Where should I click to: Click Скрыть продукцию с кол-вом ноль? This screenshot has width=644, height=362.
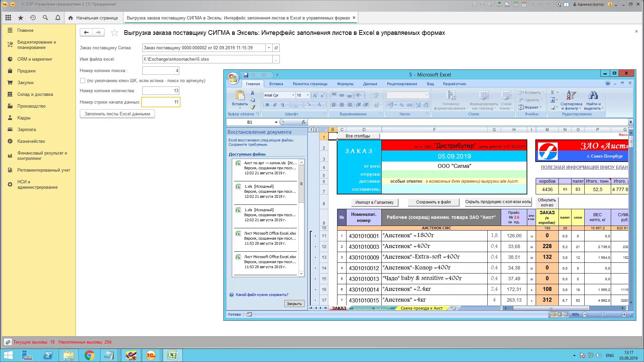click(498, 202)
